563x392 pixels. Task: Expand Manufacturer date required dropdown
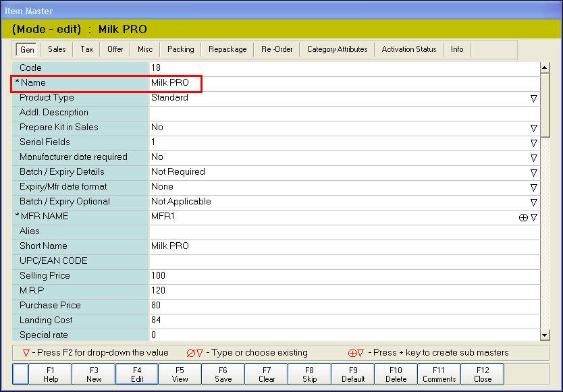(534, 158)
